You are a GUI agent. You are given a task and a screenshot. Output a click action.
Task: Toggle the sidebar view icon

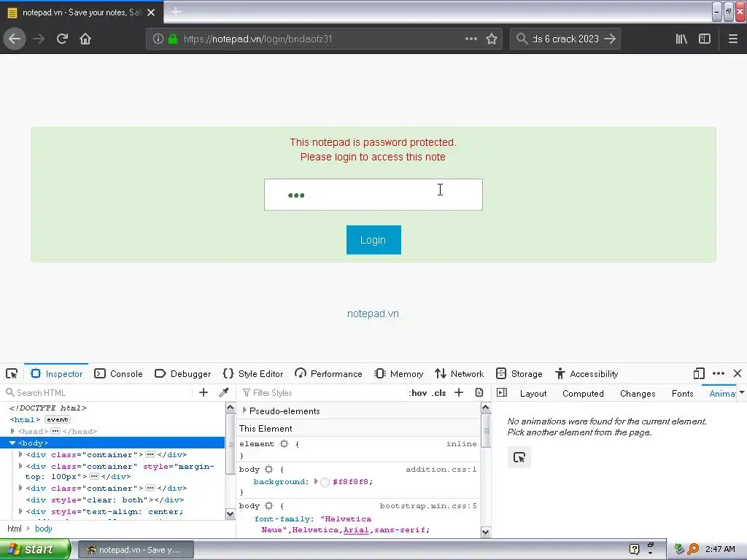tap(705, 39)
